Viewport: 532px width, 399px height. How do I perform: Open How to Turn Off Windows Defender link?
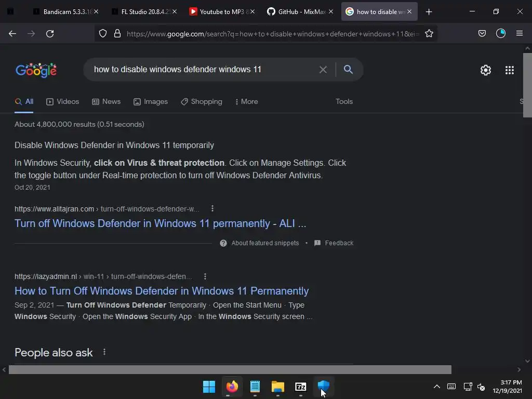[162, 291]
